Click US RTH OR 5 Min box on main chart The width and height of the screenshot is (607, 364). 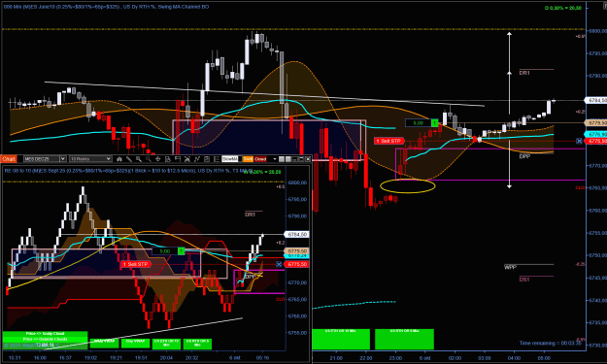click(405, 339)
